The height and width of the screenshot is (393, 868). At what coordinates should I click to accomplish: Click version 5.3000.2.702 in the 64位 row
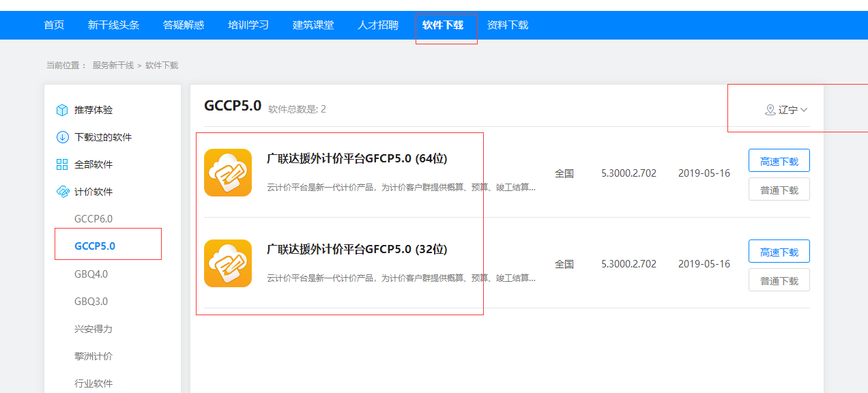(x=628, y=173)
